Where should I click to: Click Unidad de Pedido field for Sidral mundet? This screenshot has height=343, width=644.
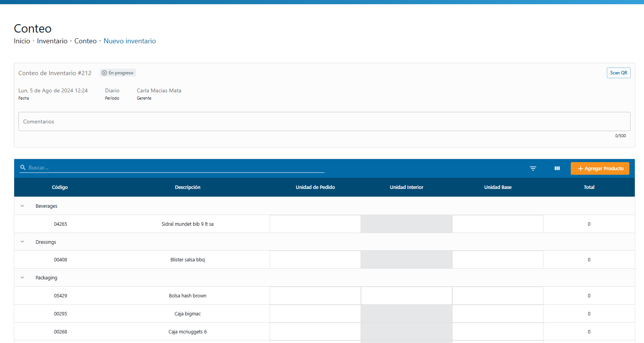(x=315, y=224)
